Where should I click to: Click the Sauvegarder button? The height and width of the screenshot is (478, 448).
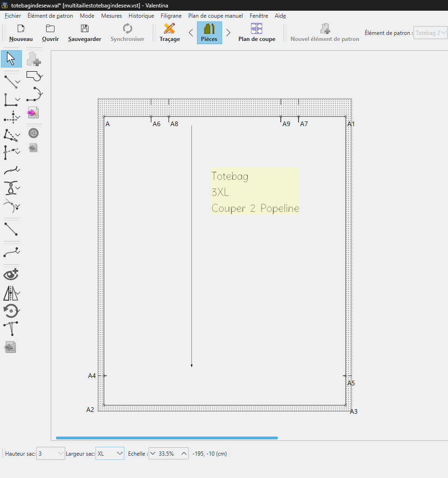(x=84, y=33)
